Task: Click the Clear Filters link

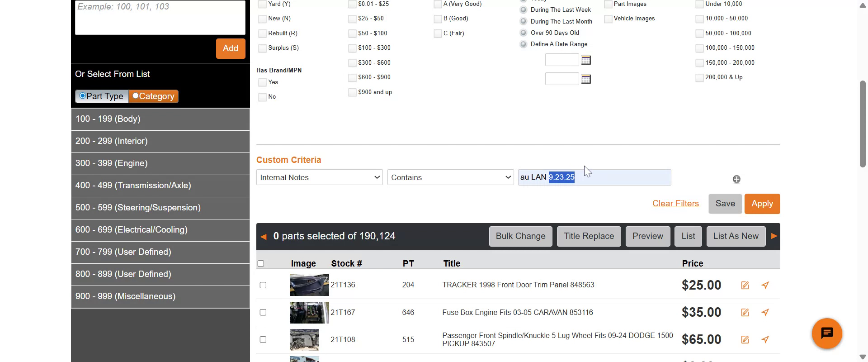Action: (x=675, y=204)
